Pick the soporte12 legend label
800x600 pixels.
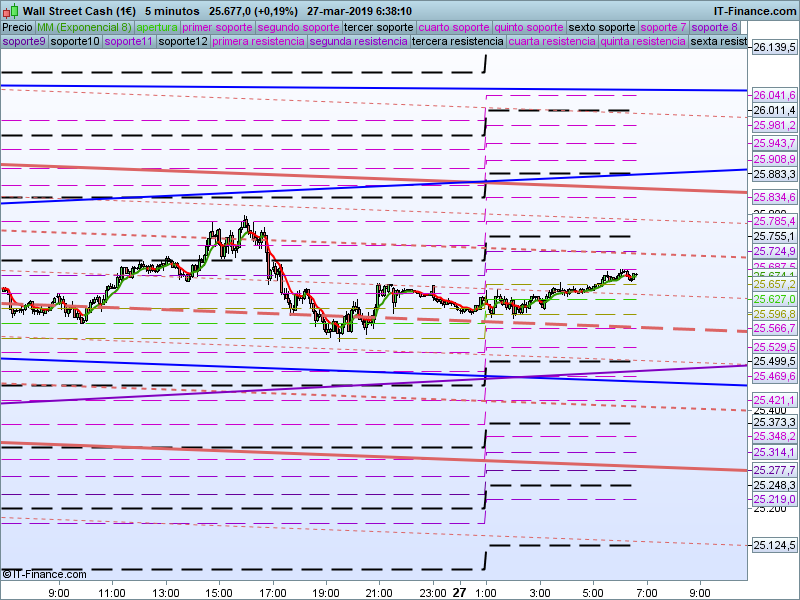[x=183, y=41]
